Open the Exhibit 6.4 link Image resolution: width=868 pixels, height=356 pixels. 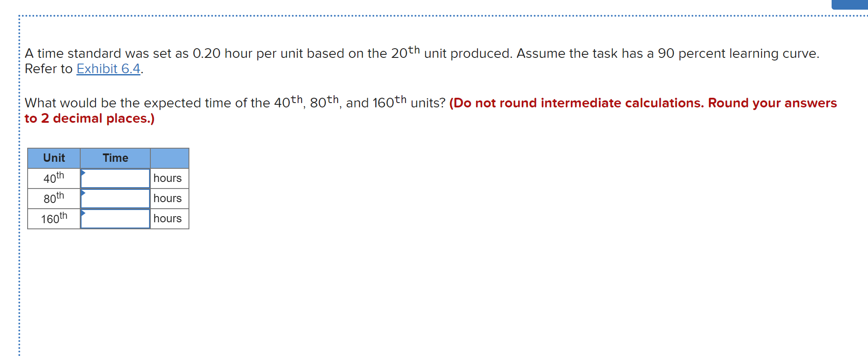click(108, 69)
